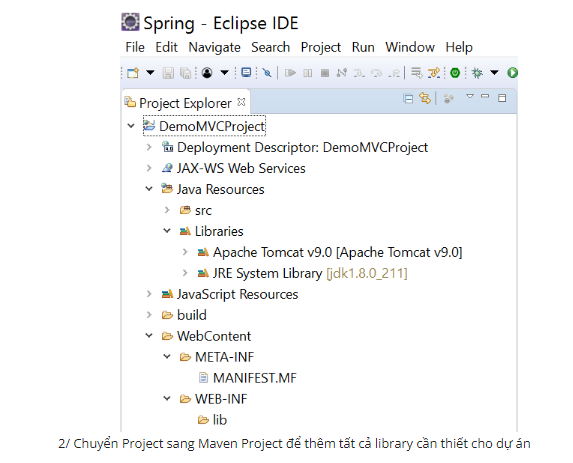This screenshot has width=573, height=463.
Task: Select JAX-WS Web Services item
Action: [x=233, y=168]
